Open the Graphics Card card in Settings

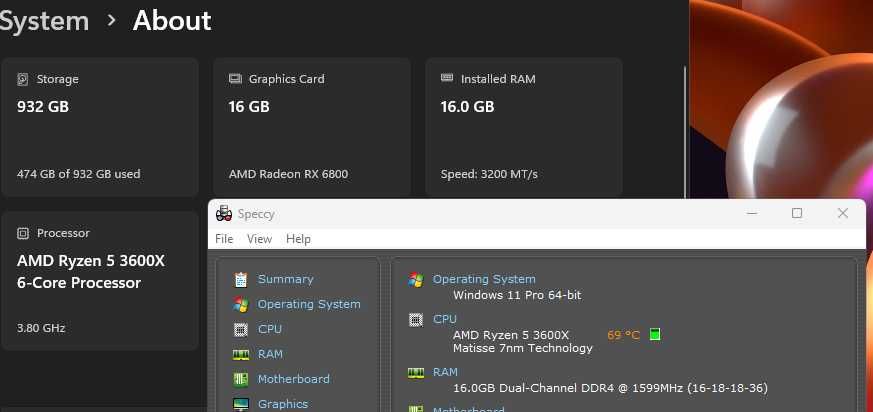(312, 127)
